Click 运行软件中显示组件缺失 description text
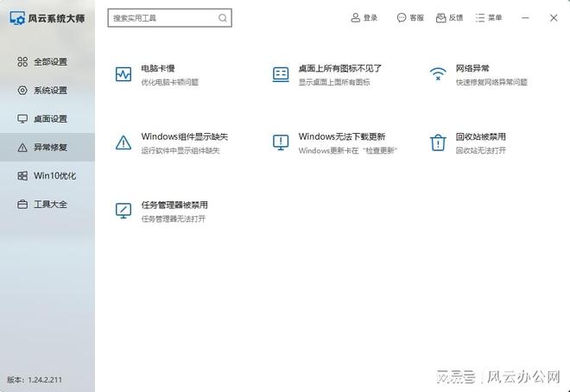Viewport: 570px width, 392px height. 180,150
